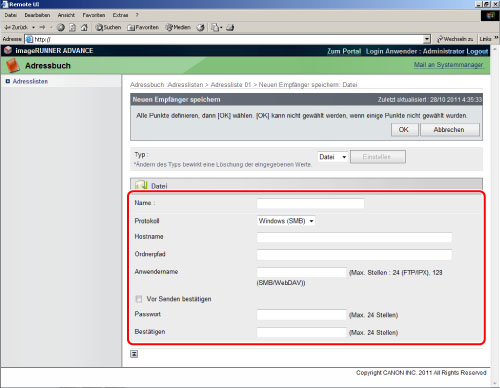Open the Ansicht menu
The width and height of the screenshot is (500, 388).
pyautogui.click(x=66, y=15)
